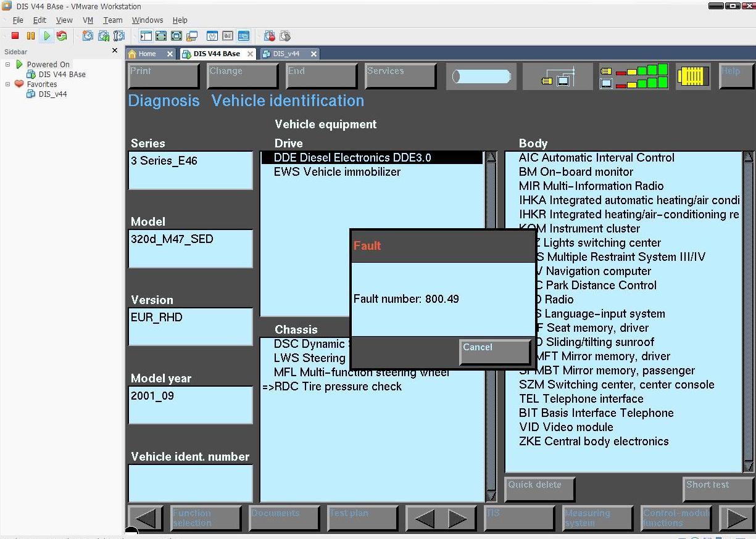Click the Control-module functions button
Image resolution: width=756 pixels, height=539 pixels.
coord(676,518)
